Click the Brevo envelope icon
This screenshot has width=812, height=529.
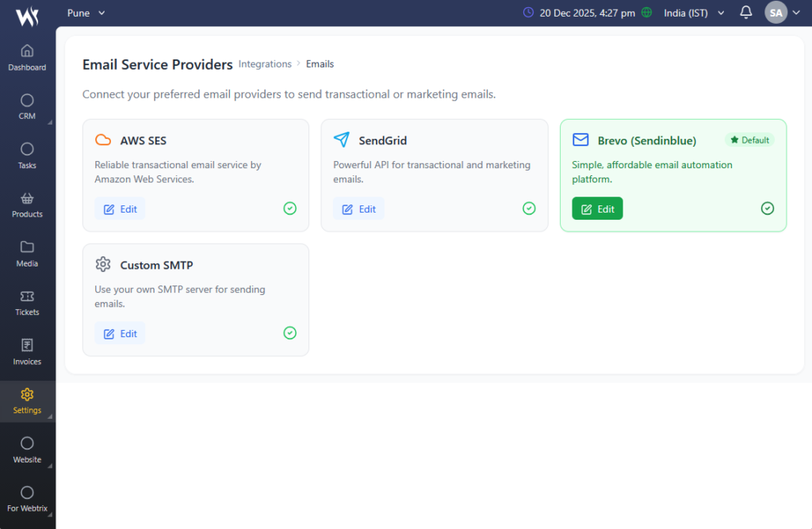coord(580,140)
